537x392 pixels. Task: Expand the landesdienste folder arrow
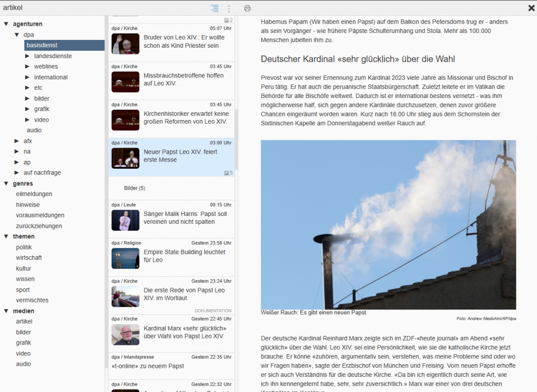(27, 56)
